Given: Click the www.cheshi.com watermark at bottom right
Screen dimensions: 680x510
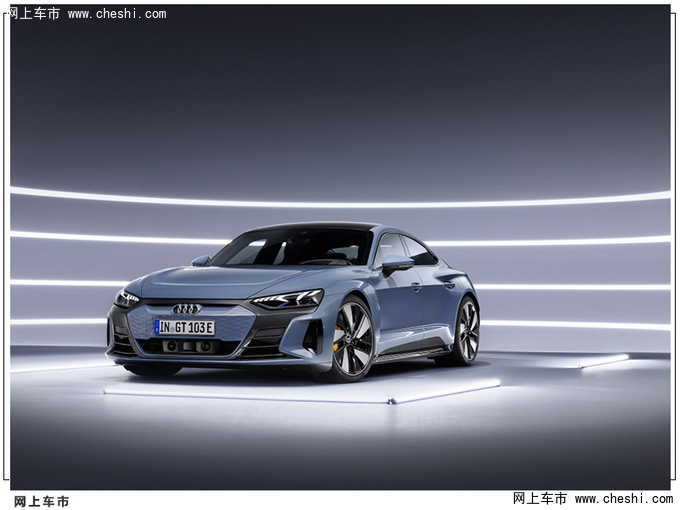Looking at the screenshot, I should click(x=622, y=498).
